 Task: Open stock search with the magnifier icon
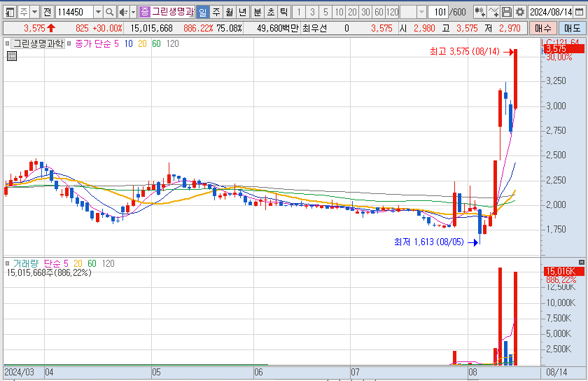109,12
